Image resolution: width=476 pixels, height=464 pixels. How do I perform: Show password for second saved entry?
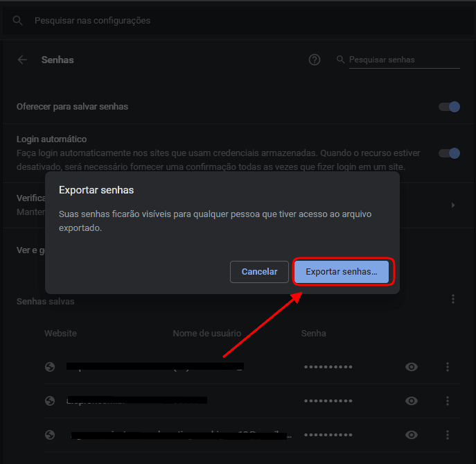[x=412, y=401]
